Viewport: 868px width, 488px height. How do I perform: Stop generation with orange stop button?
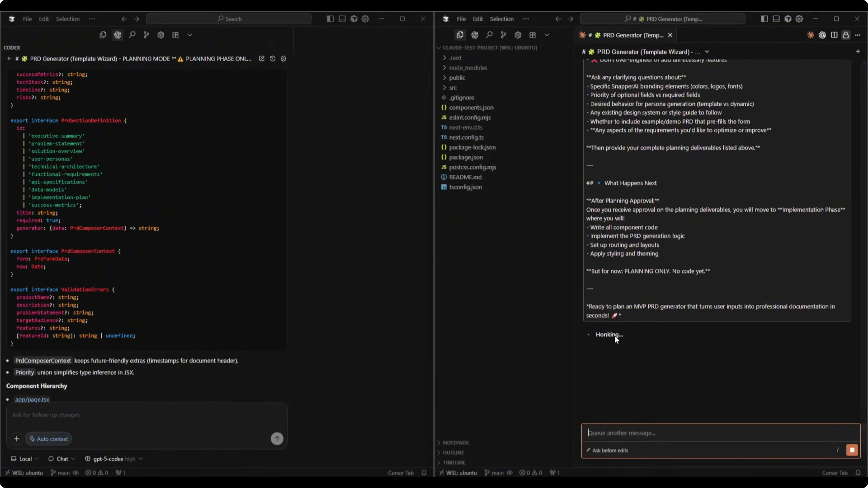[852, 450]
